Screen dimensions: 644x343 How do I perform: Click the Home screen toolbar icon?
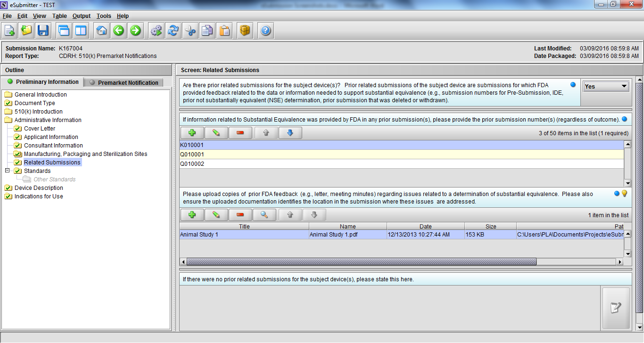point(101,31)
